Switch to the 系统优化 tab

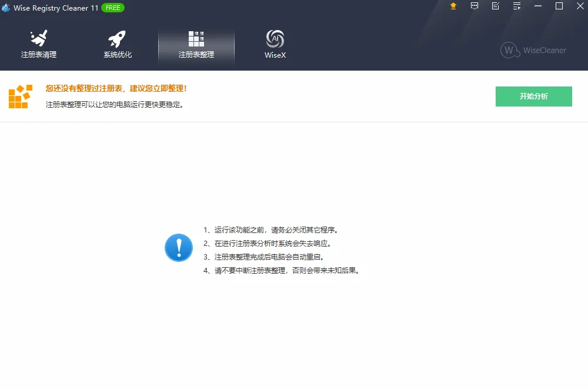tap(116, 54)
